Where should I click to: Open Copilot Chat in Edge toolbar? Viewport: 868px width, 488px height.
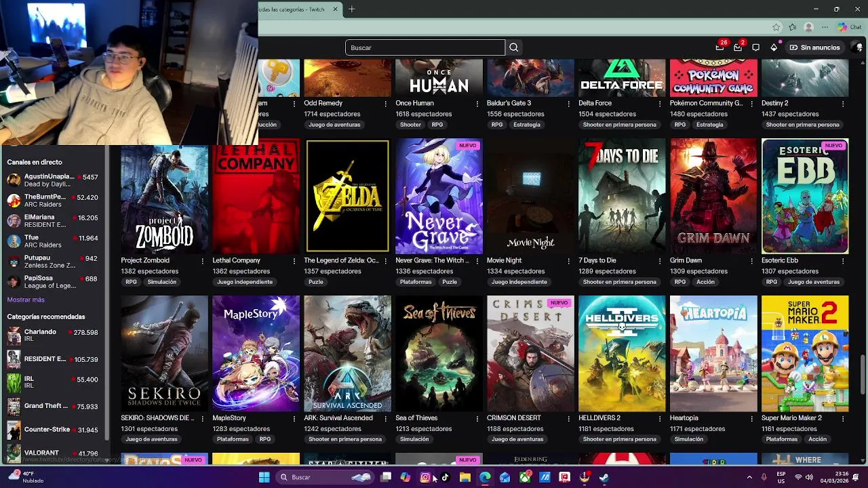tap(849, 27)
